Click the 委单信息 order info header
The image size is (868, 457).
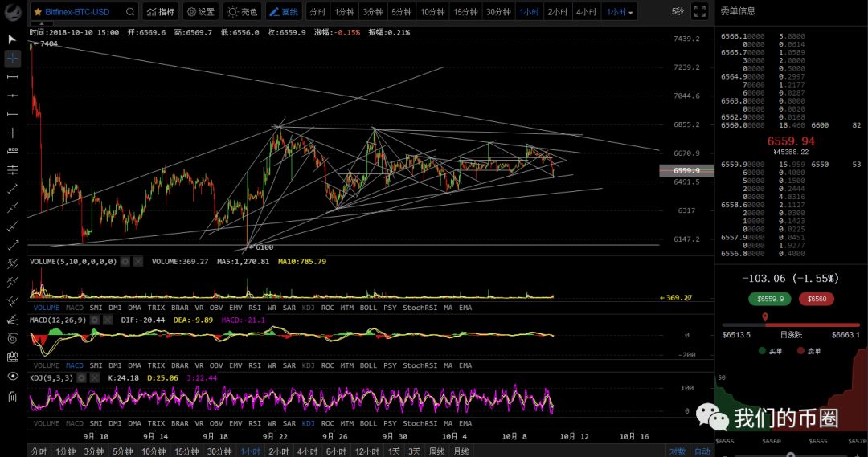coord(738,11)
